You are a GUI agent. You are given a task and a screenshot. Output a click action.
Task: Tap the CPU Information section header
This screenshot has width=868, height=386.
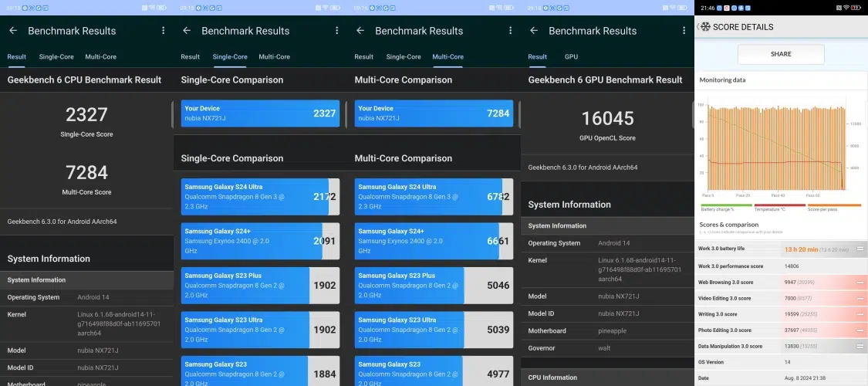point(607,378)
